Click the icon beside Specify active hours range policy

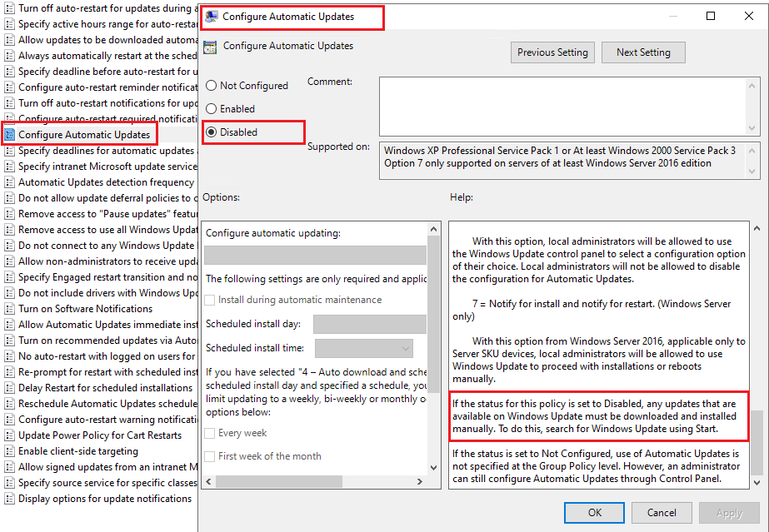(x=9, y=24)
